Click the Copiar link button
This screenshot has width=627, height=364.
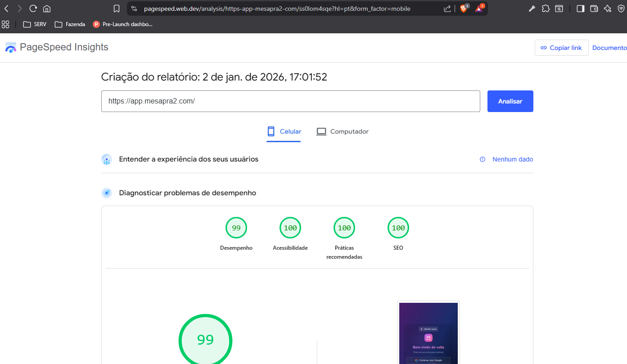click(561, 48)
